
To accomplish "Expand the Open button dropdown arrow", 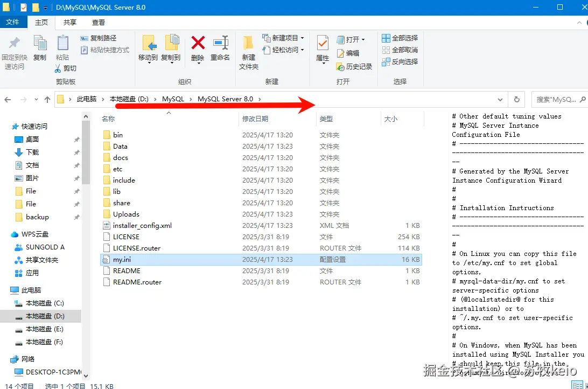I will pyautogui.click(x=363, y=39).
